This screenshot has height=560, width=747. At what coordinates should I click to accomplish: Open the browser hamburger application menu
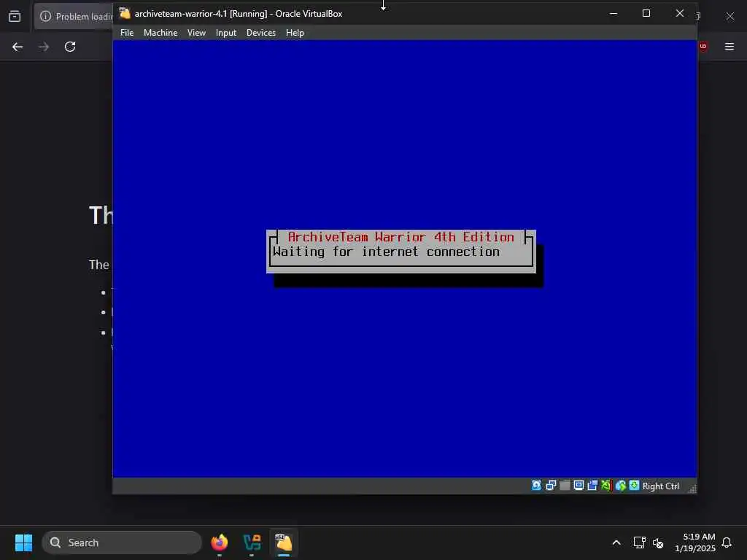coord(729,46)
